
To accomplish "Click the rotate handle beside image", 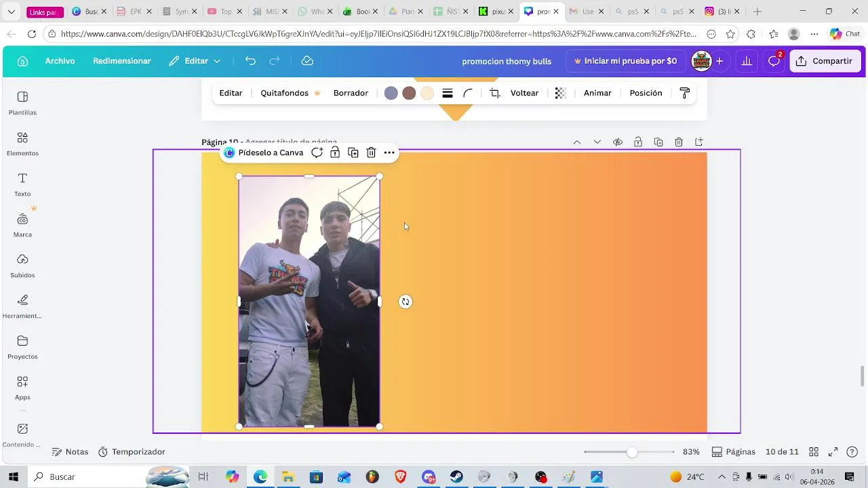I will (406, 302).
